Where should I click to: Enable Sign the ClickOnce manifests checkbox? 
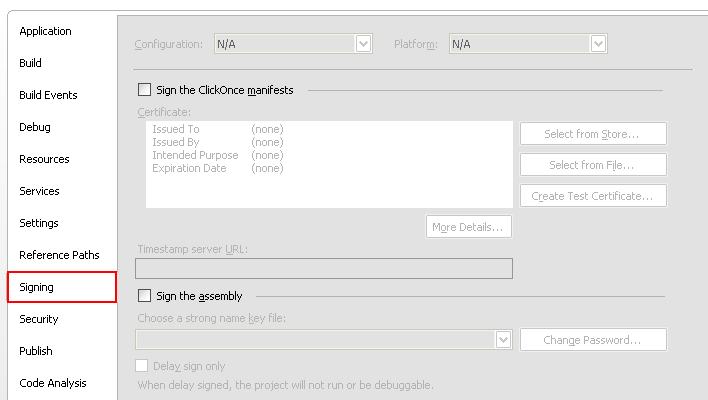click(144, 89)
